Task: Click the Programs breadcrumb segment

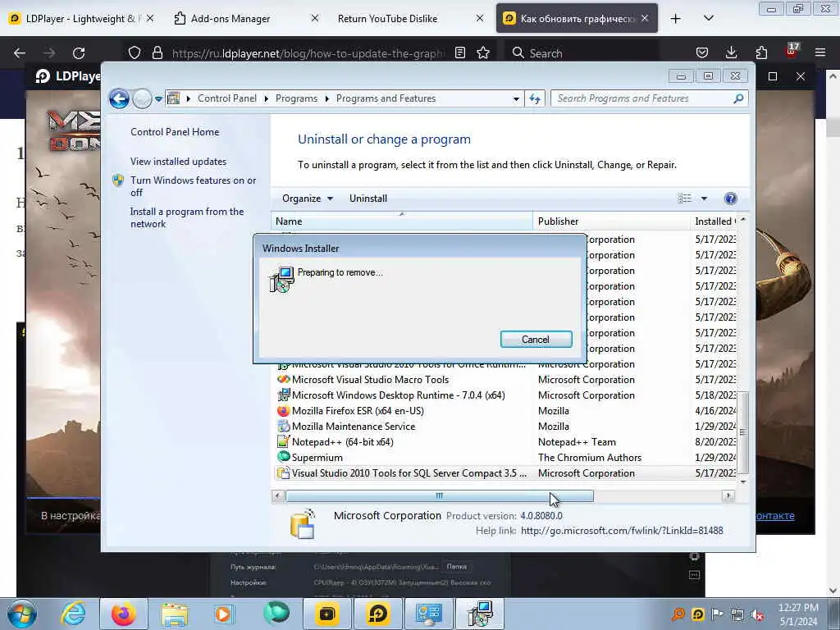Action: coord(296,98)
